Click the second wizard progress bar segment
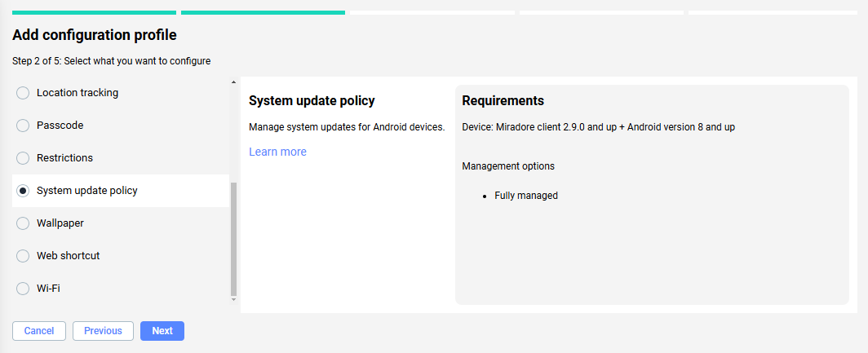The image size is (868, 353). (x=263, y=12)
